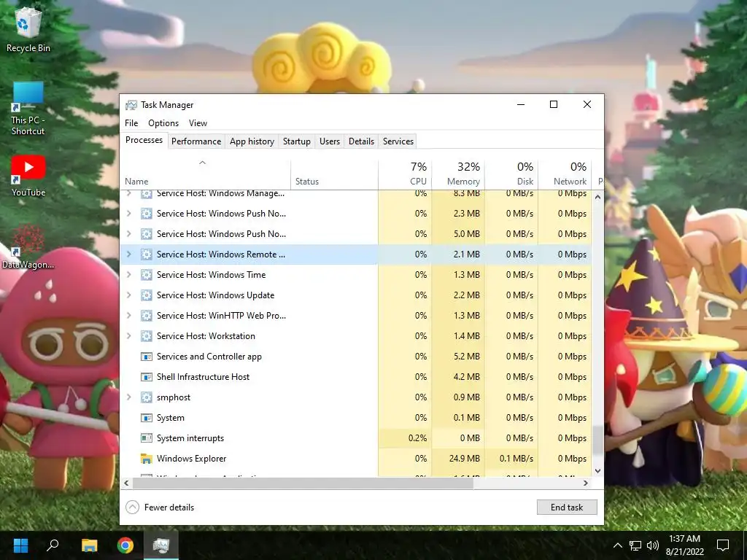
Task: Expand Service Host: Workstation row
Action: [x=128, y=335]
